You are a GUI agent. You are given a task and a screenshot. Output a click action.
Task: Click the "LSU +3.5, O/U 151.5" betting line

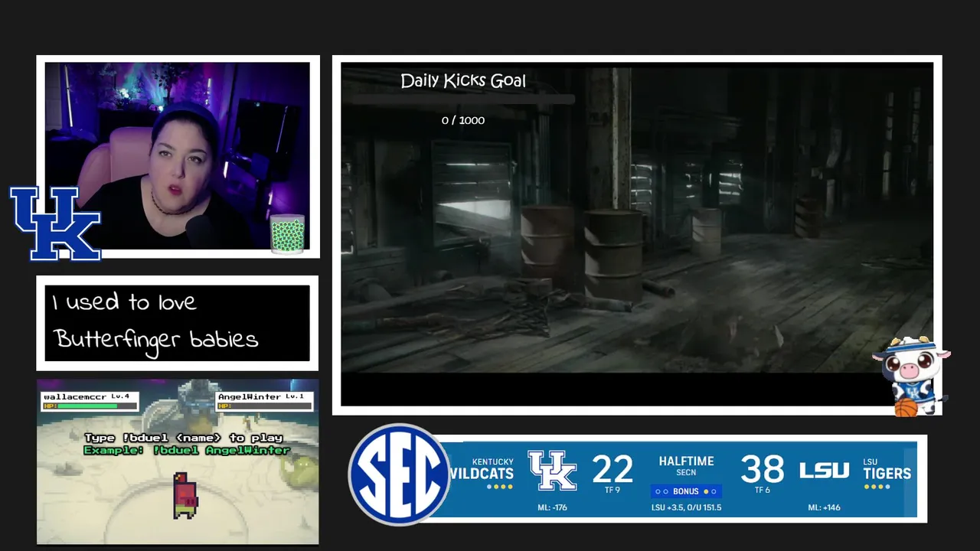click(686, 507)
